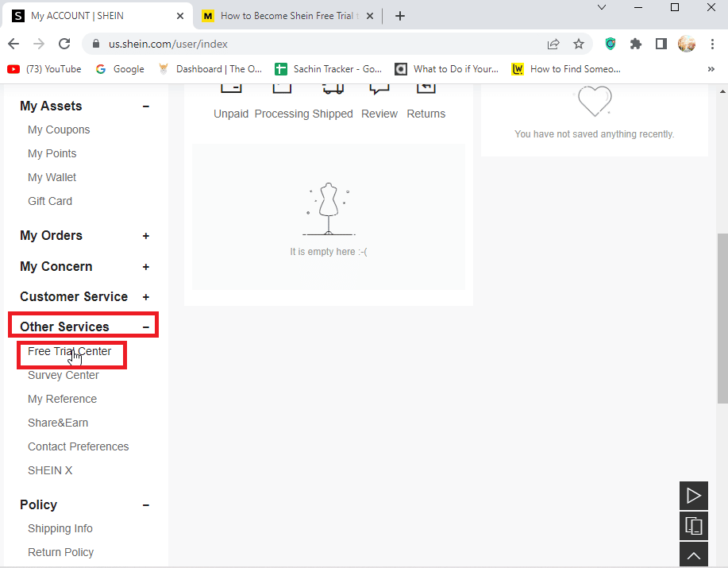Open My Coupons
Image resolution: width=728 pixels, height=568 pixels.
(x=59, y=129)
